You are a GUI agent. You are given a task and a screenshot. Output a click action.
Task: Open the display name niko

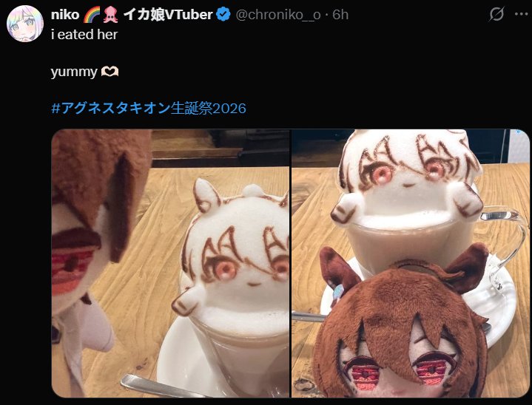[65, 15]
